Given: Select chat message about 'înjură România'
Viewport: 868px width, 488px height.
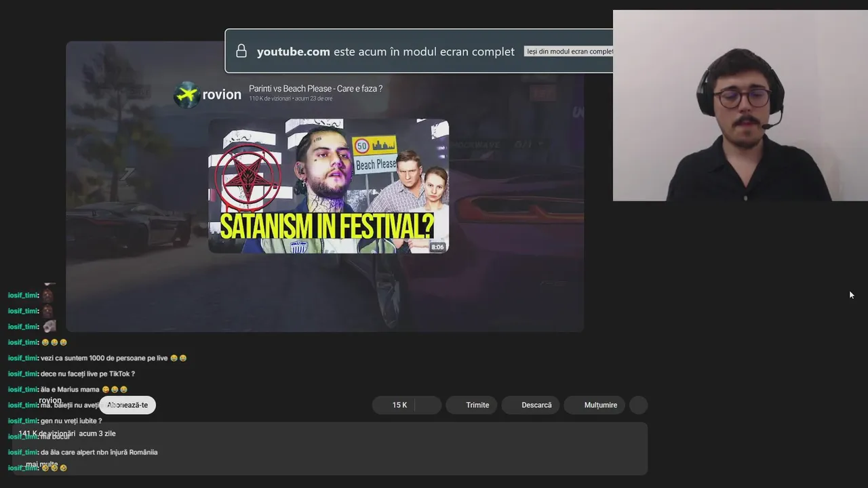Looking at the screenshot, I should [99, 452].
